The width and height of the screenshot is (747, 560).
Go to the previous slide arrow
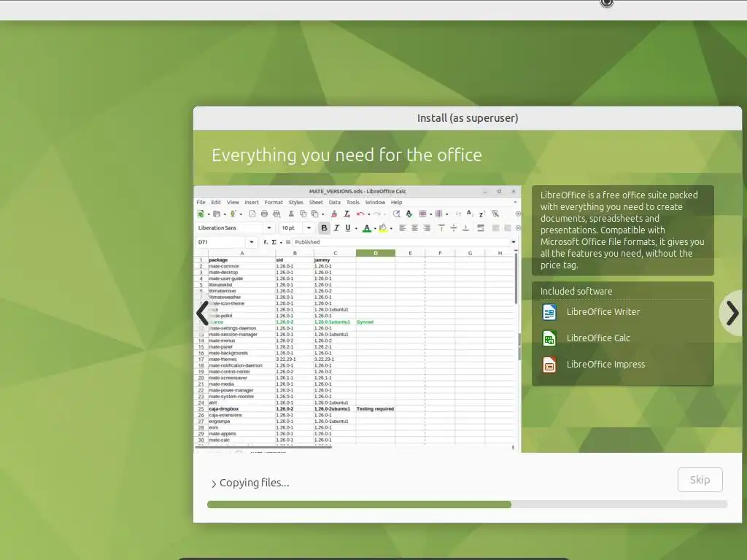pos(202,314)
